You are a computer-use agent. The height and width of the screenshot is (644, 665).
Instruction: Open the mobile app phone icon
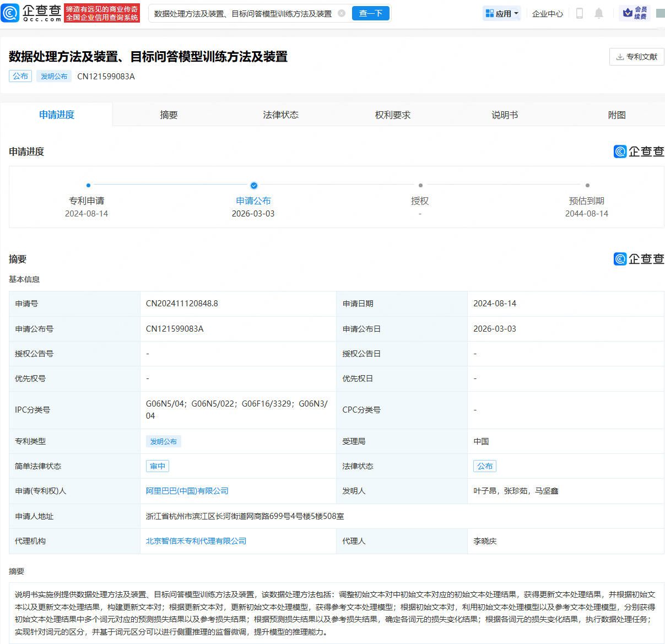click(579, 13)
